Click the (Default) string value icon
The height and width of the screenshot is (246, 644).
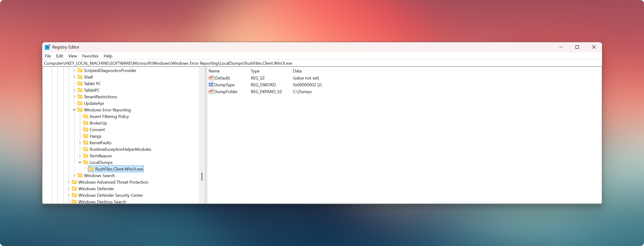[x=211, y=78]
